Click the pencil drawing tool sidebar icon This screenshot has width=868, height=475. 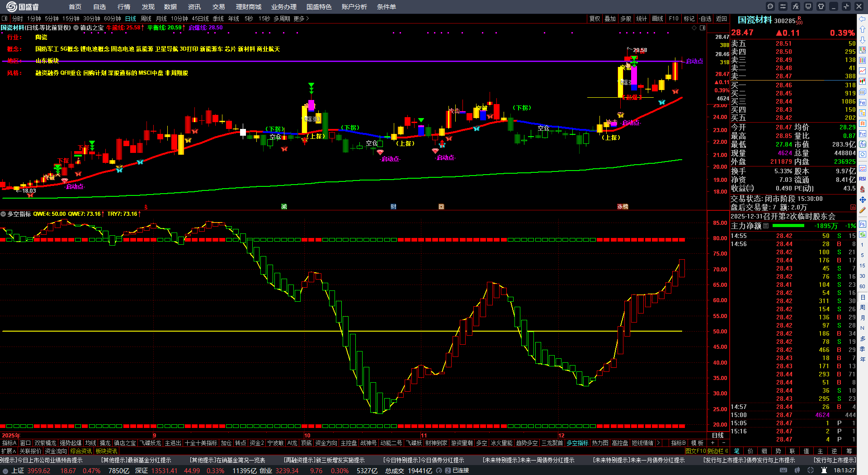[x=863, y=210]
